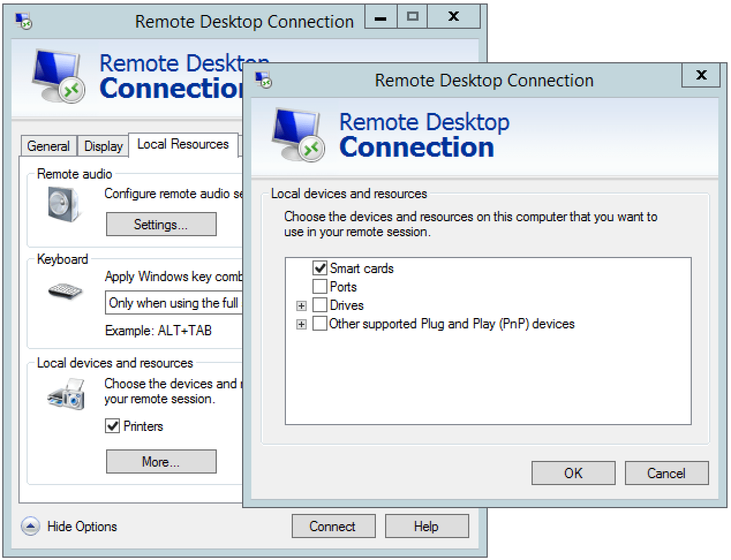Image resolution: width=731 pixels, height=560 pixels.
Task: Minimize the back Remote Desktop window
Action: [x=380, y=17]
